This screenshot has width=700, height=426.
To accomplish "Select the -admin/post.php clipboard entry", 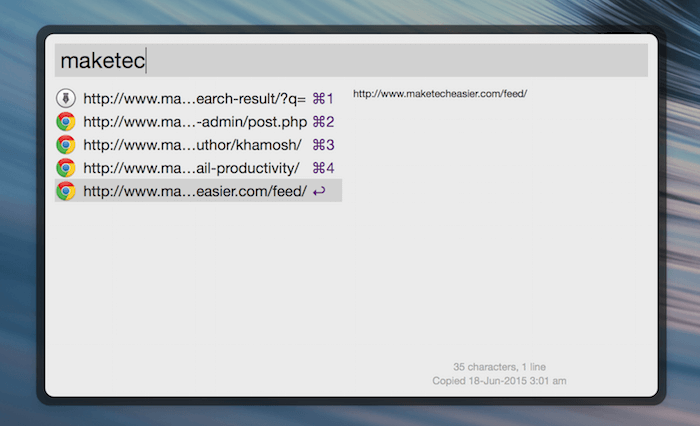I will tap(194, 122).
